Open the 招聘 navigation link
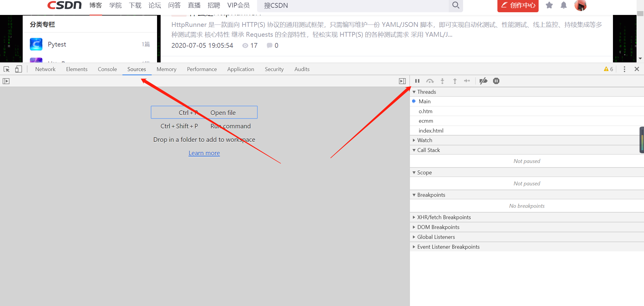Viewport: 644px width, 306px height. pos(214,5)
